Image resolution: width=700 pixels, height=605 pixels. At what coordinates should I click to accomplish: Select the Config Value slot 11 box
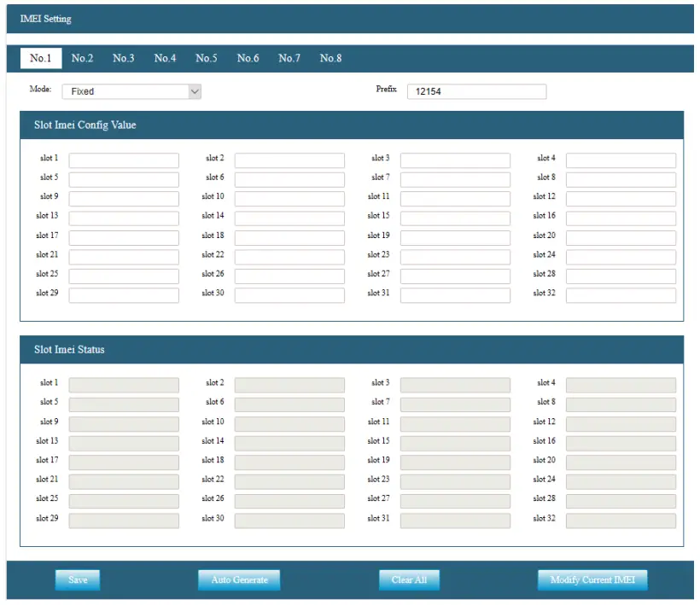tap(455, 199)
